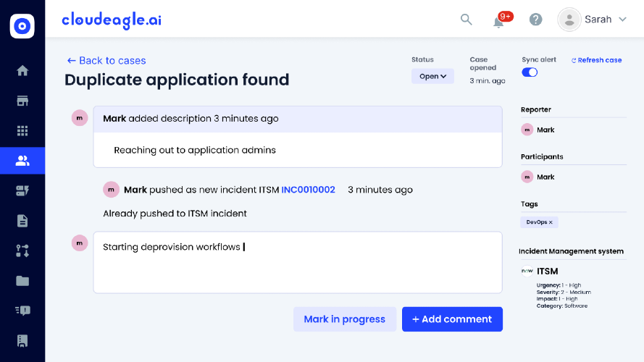Viewport: 644px width, 362px height.
Task: Open incident link INC0010002
Action: tap(308, 190)
